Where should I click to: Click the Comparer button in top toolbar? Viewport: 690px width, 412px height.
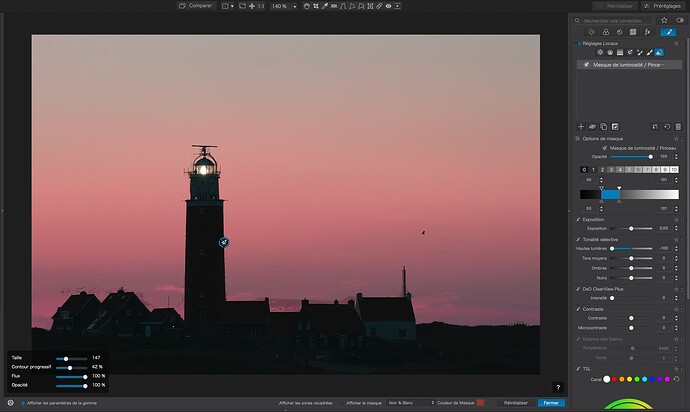point(196,6)
